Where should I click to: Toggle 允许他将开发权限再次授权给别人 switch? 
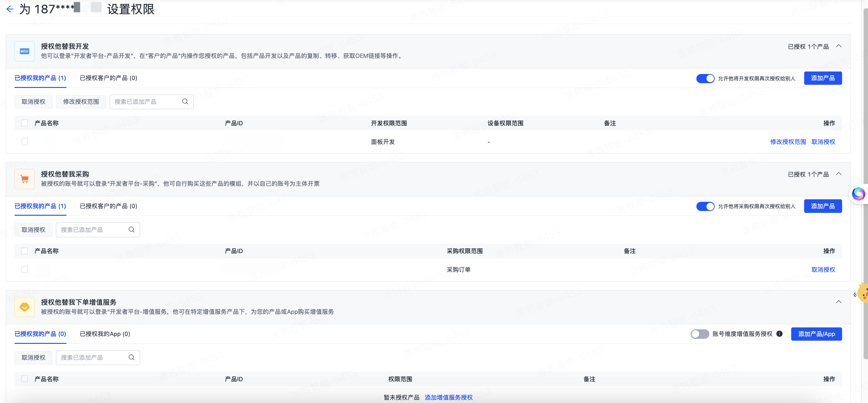point(705,78)
